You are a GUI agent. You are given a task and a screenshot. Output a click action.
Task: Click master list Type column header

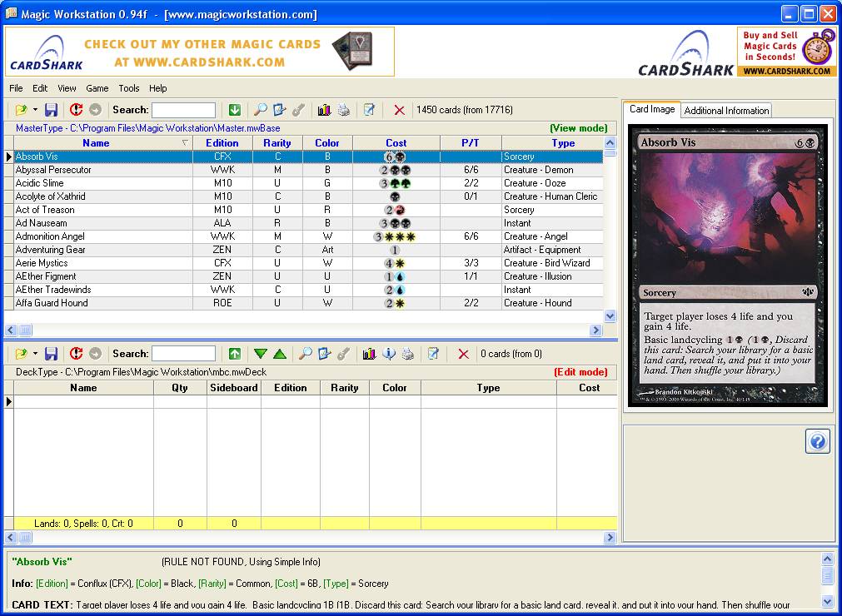click(552, 142)
